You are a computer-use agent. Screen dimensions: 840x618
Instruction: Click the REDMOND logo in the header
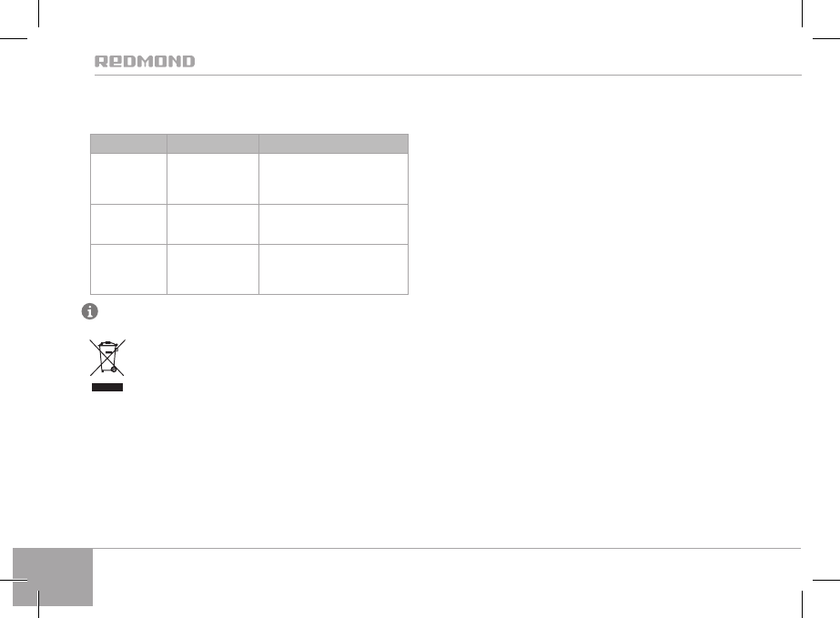[145, 62]
